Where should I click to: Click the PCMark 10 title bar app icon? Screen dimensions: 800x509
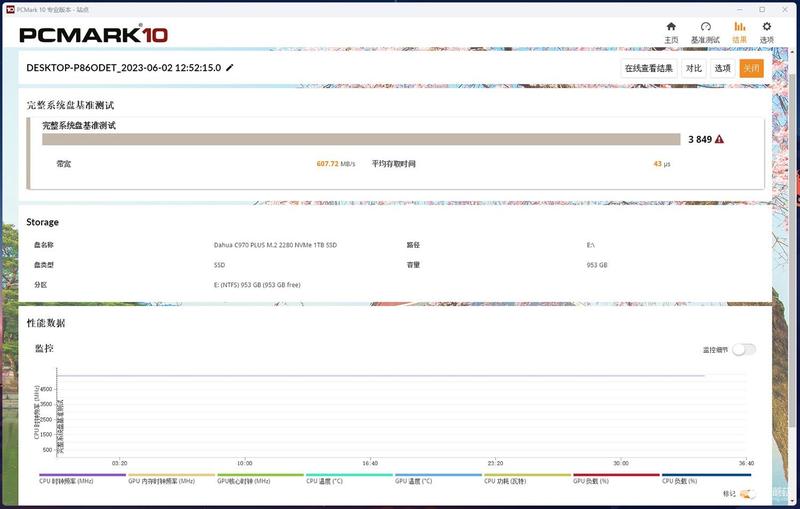tap(10, 9)
